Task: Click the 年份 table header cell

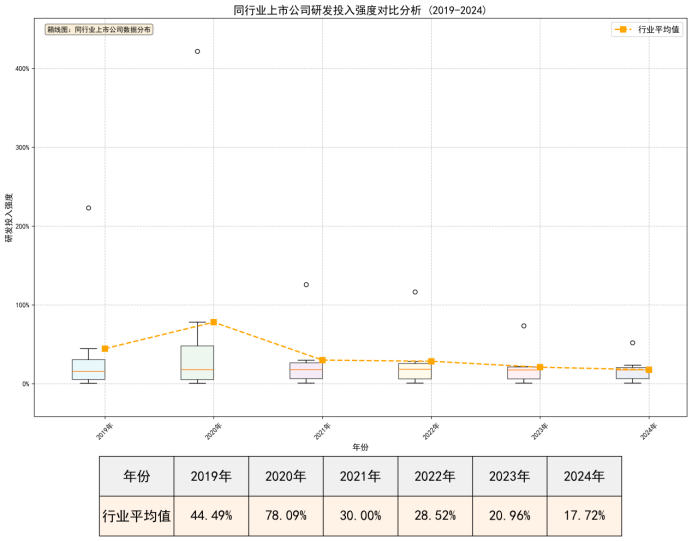Action: tap(136, 477)
